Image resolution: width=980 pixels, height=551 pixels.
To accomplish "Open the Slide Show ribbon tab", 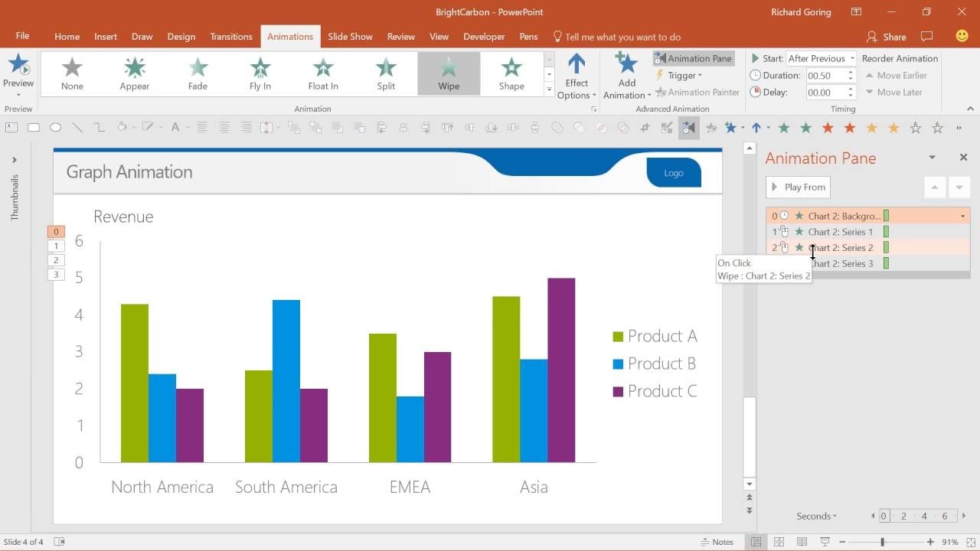I will click(350, 36).
